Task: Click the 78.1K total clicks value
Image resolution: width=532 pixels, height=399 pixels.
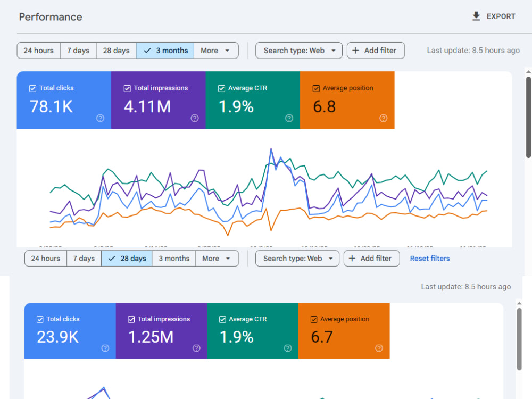Action: 51,106
